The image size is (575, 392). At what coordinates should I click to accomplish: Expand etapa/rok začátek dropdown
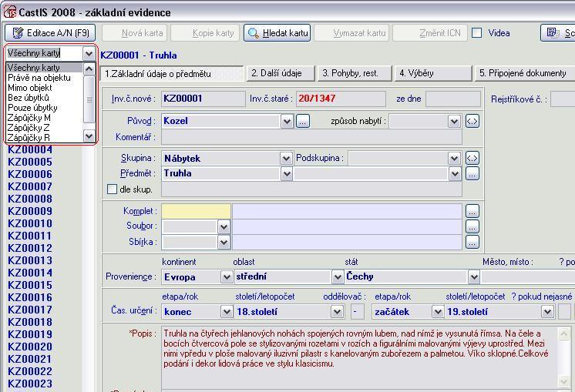pos(438,312)
